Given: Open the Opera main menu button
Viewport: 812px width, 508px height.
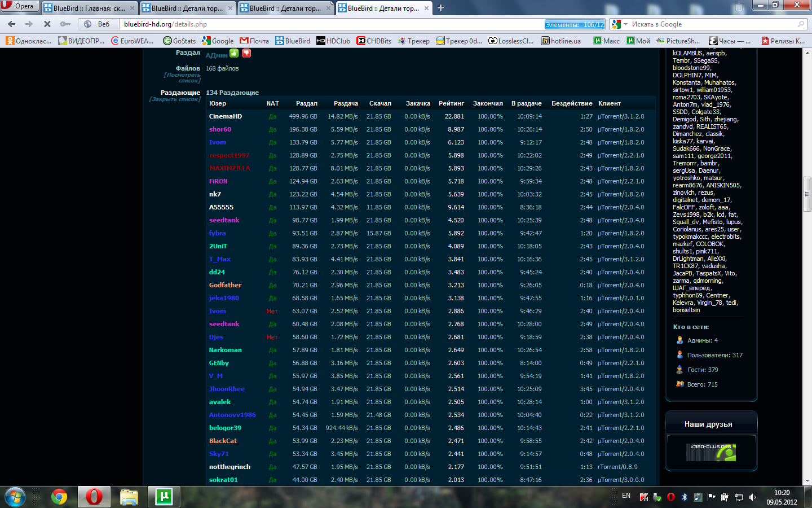Looking at the screenshot, I should (x=19, y=6).
